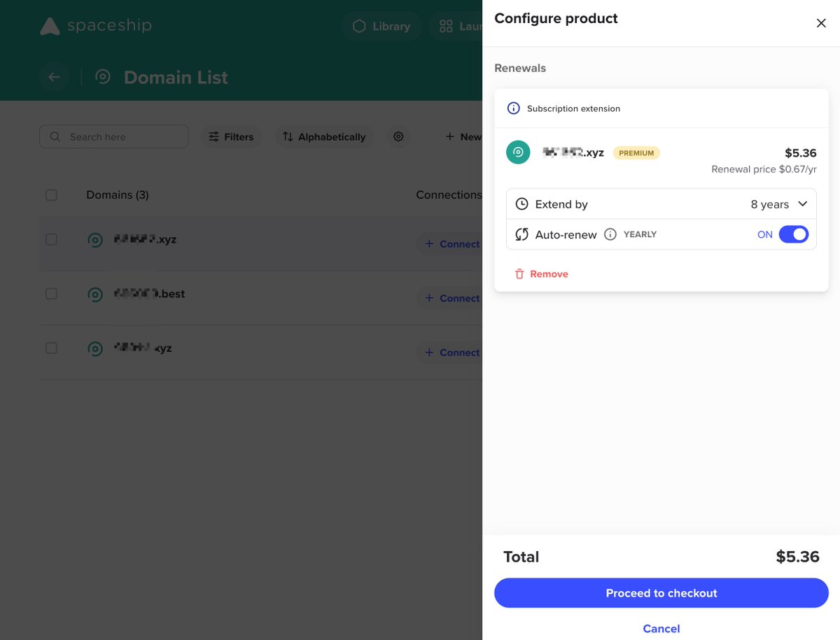
Task: Open the Launchpad grid menu
Action: (x=456, y=27)
